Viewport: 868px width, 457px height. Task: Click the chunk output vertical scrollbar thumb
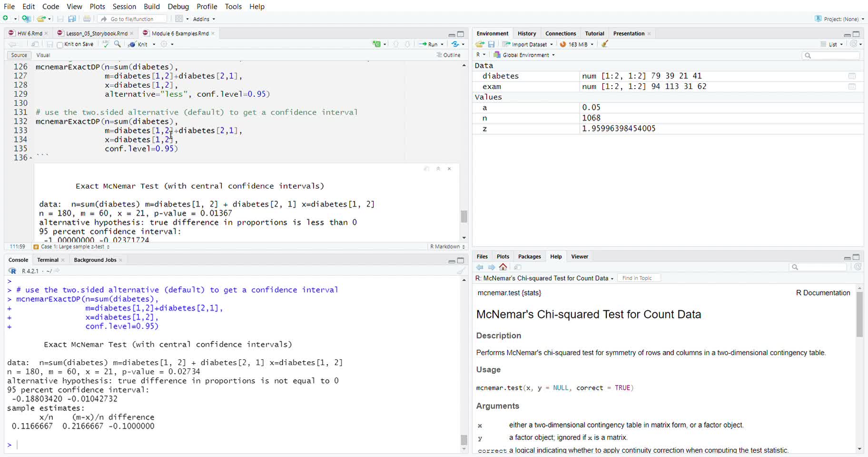[464, 217]
